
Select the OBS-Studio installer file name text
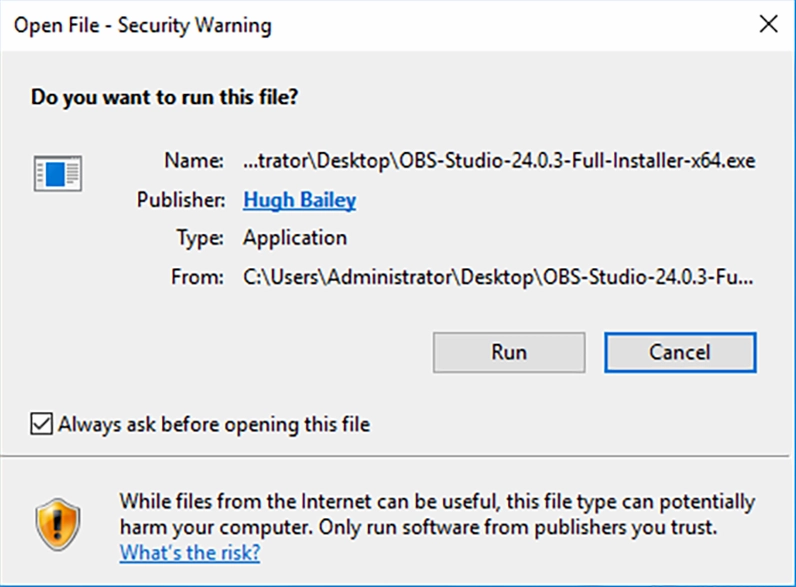pyautogui.click(x=499, y=160)
